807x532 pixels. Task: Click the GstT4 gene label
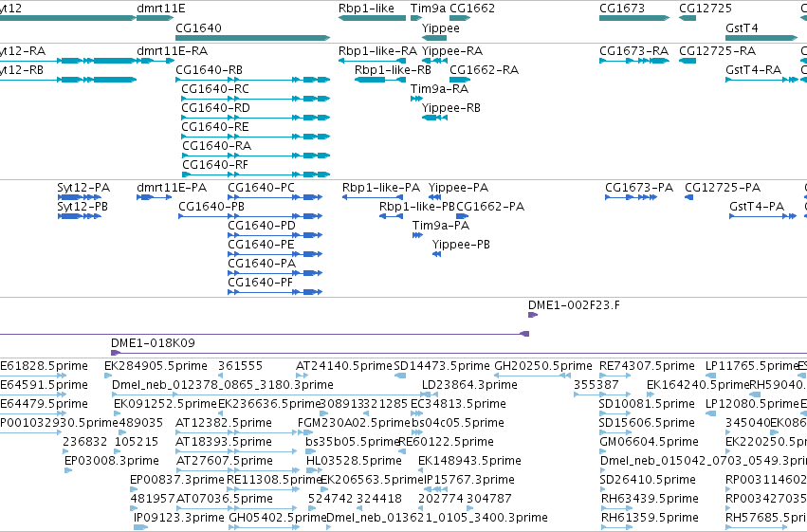pos(742,28)
